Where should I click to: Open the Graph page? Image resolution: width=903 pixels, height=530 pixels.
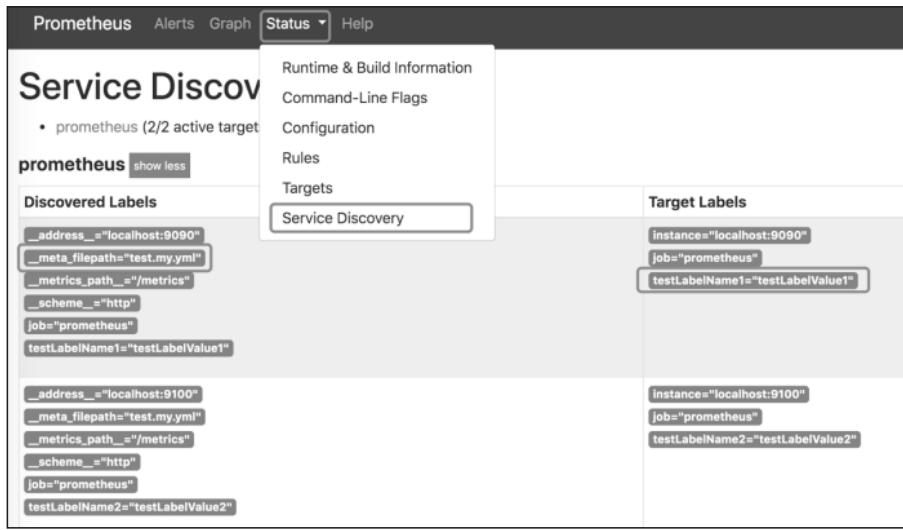coord(230,24)
